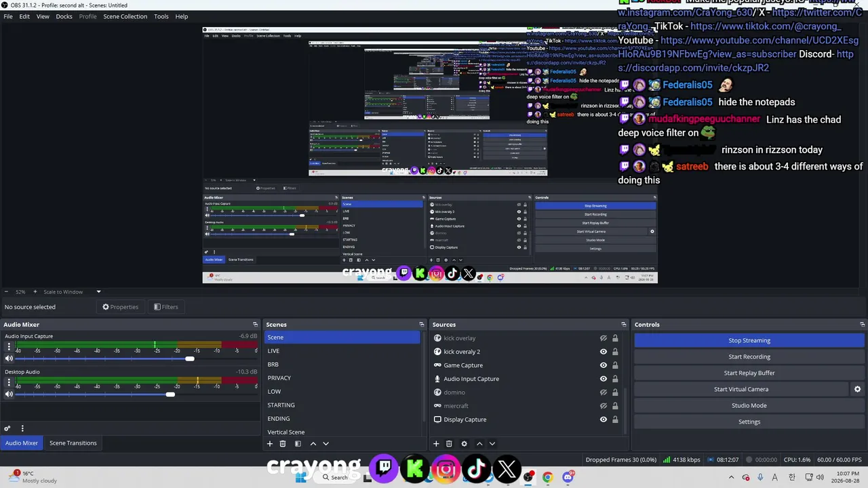Move the source down with the arrow
Image resolution: width=868 pixels, height=488 pixels.
[492, 444]
